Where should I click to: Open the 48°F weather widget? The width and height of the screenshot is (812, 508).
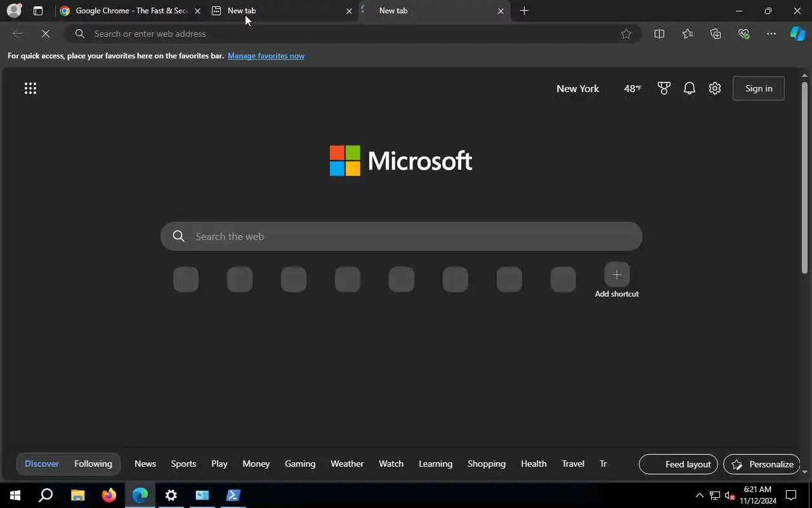click(x=632, y=88)
